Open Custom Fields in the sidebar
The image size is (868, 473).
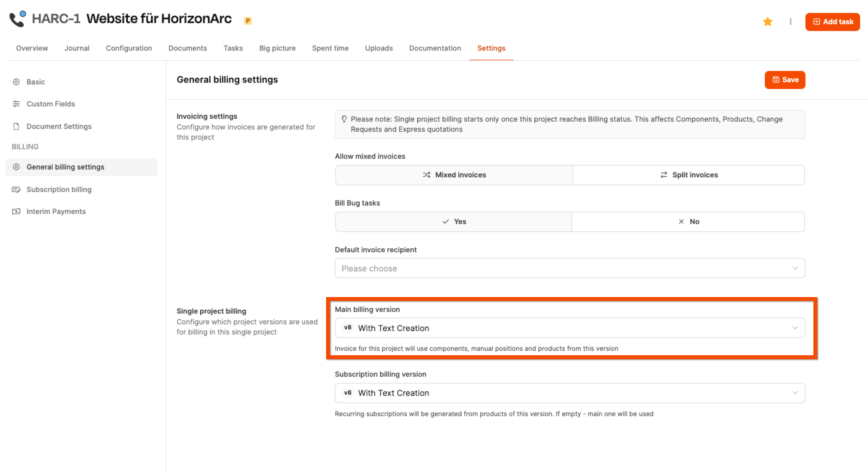click(50, 104)
